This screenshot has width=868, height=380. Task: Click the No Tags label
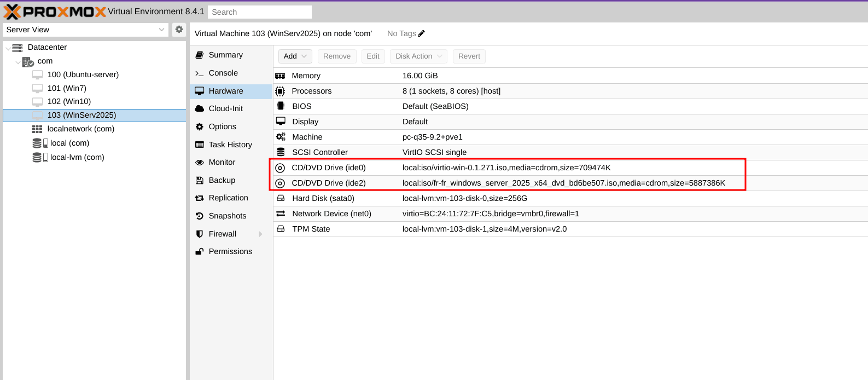click(401, 33)
